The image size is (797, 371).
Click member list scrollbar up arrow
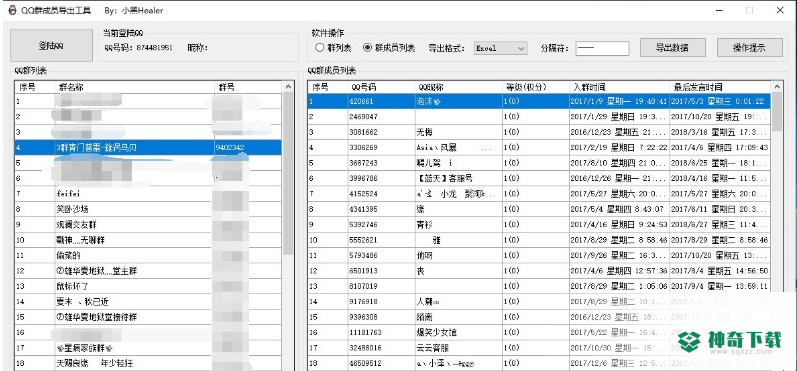point(777,87)
